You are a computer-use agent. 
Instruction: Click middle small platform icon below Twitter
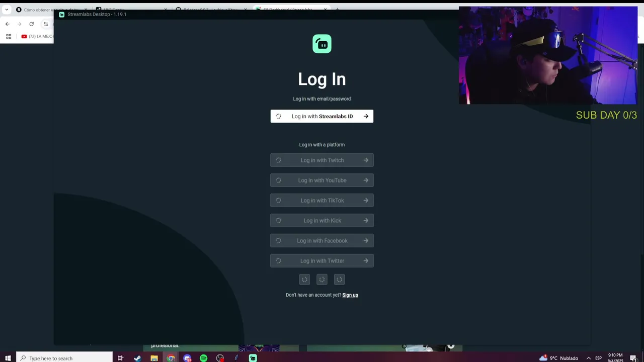click(322, 280)
